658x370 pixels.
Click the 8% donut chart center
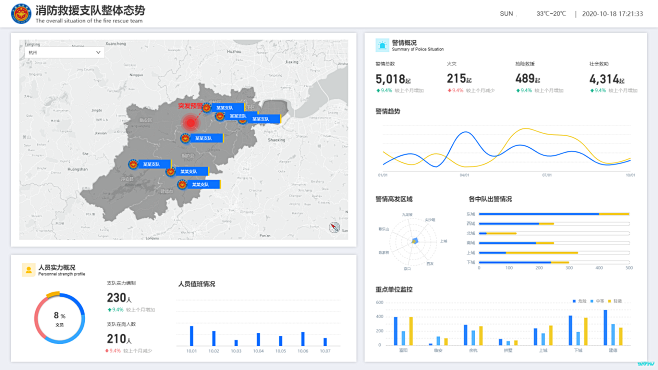pyautogui.click(x=60, y=318)
